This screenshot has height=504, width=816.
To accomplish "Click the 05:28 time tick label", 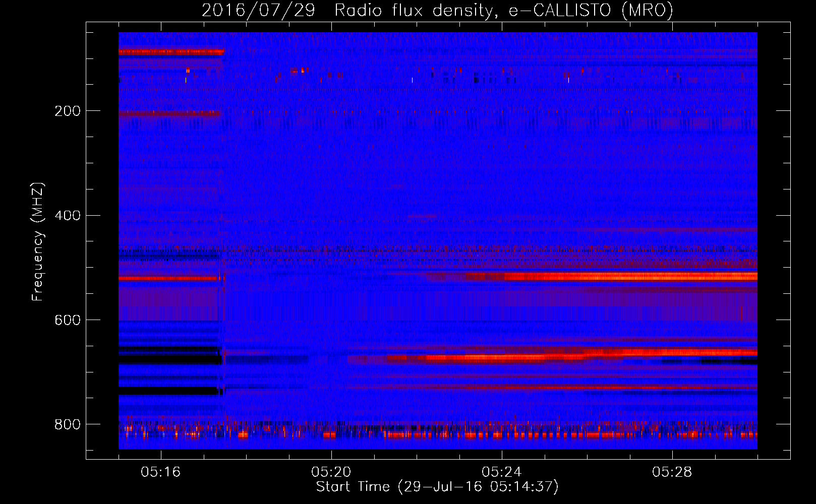I will click(x=672, y=472).
